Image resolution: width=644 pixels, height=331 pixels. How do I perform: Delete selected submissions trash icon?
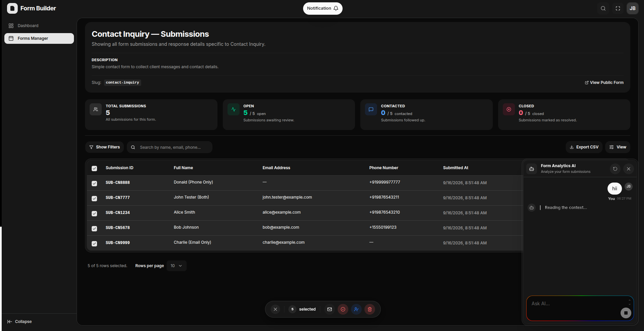point(370,309)
